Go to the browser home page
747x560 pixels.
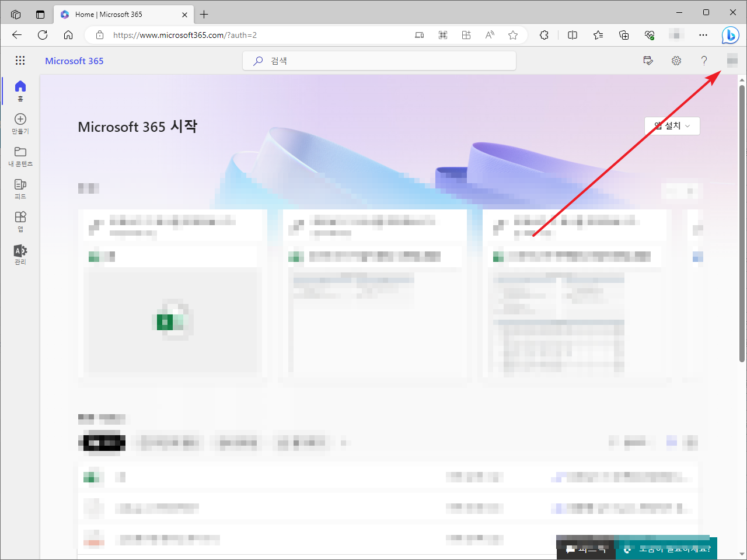click(68, 35)
